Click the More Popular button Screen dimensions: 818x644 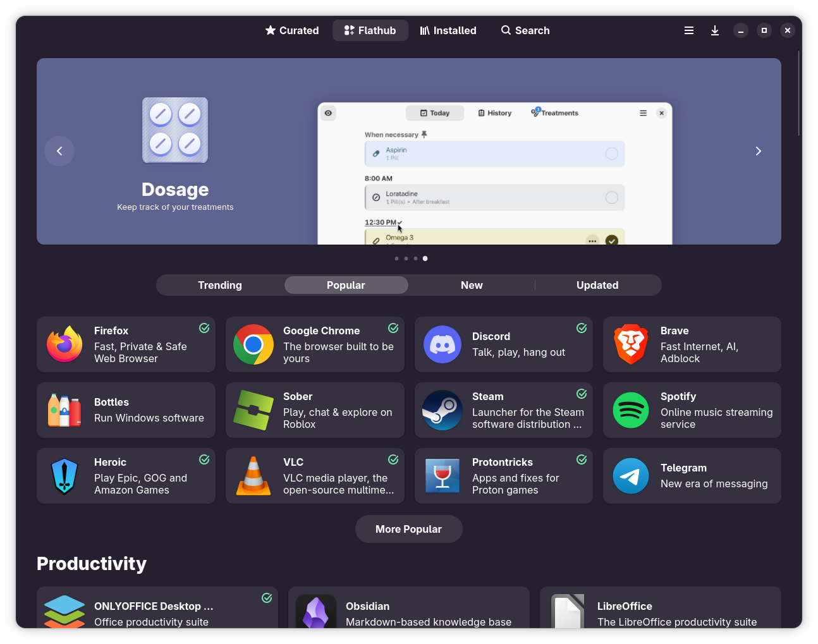408,529
